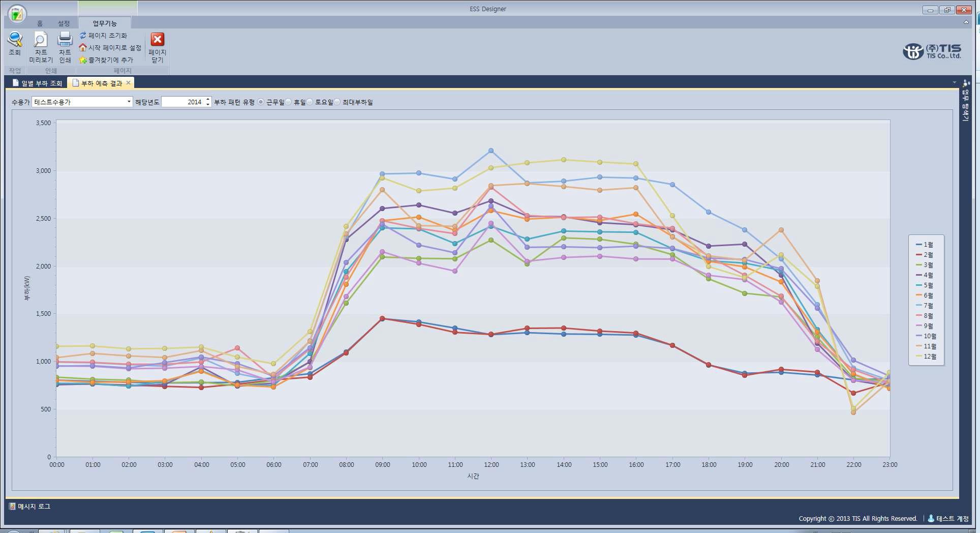Print the chart with 차트 인쇄
Image resolution: width=980 pixels, height=533 pixels.
click(65, 47)
